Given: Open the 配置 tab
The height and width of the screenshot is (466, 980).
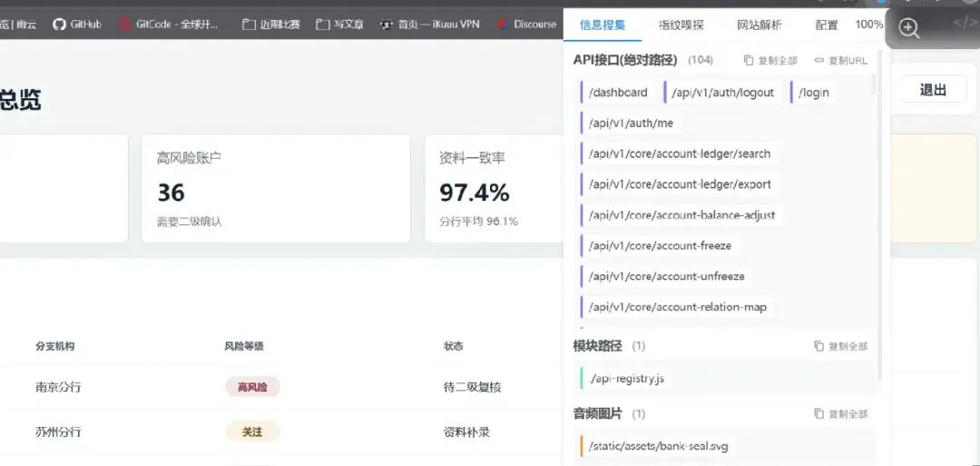Looking at the screenshot, I should tap(827, 25).
